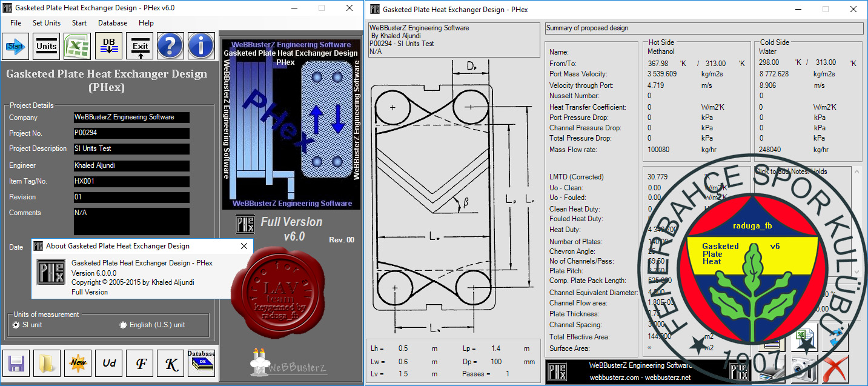This screenshot has width=868, height=386.
Task: Click the Summary of proposed design header
Action: pos(704,28)
